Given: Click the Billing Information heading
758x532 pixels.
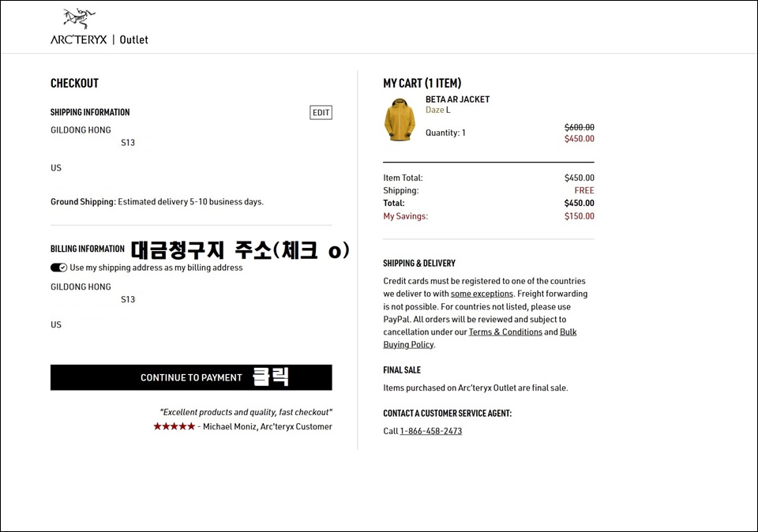Looking at the screenshot, I should point(88,249).
